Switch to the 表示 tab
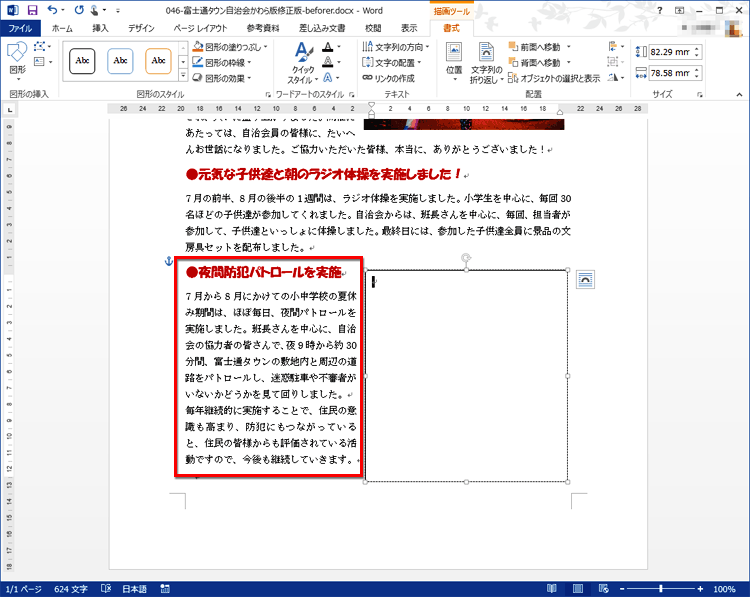750x597 pixels. click(409, 28)
